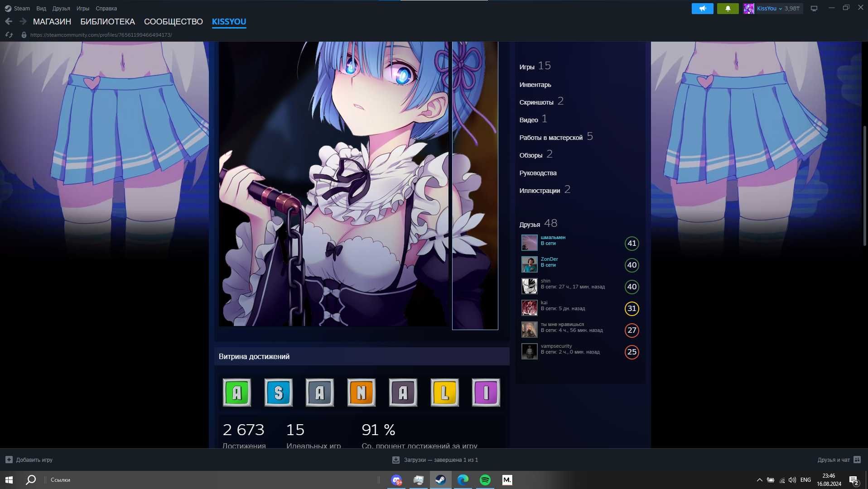Click the profile URL address field
This screenshot has width=868, height=489.
(101, 35)
